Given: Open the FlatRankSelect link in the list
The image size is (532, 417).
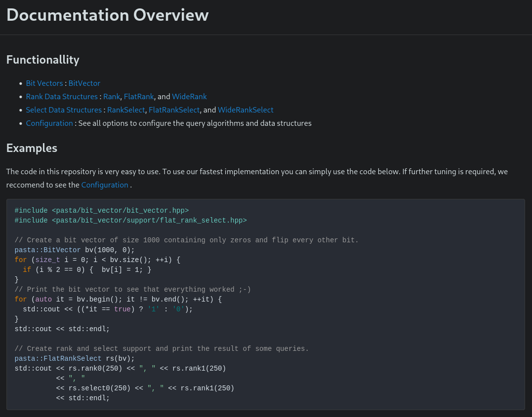Looking at the screenshot, I should tap(174, 110).
